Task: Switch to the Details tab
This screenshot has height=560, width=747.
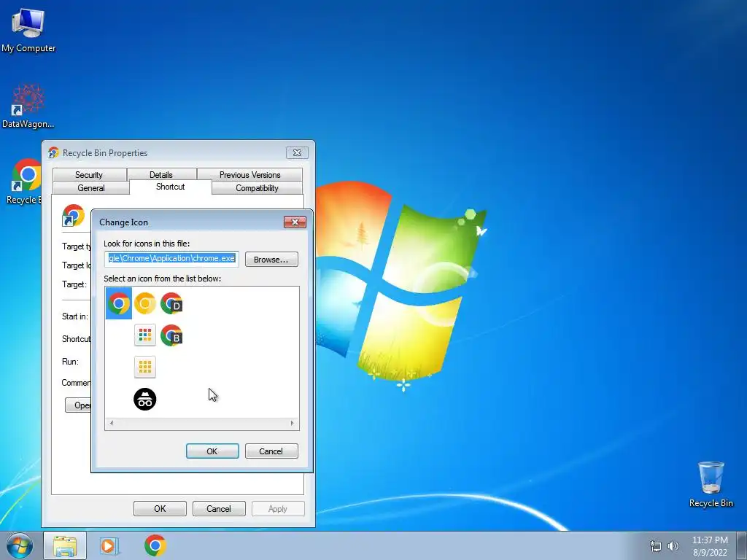Action: pyautogui.click(x=161, y=175)
